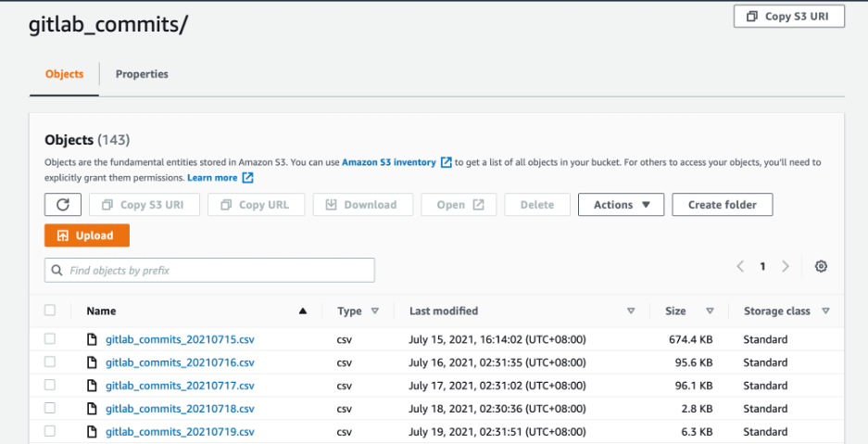Select checkbox for gitlab_commits_20210716.csv
Screen dimensions: 868x444
pos(50,362)
